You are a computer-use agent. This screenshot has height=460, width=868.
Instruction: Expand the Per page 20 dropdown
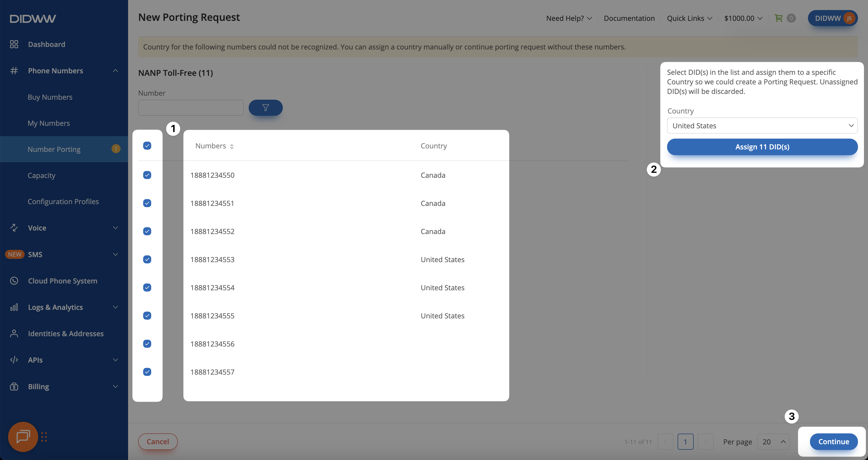point(773,441)
